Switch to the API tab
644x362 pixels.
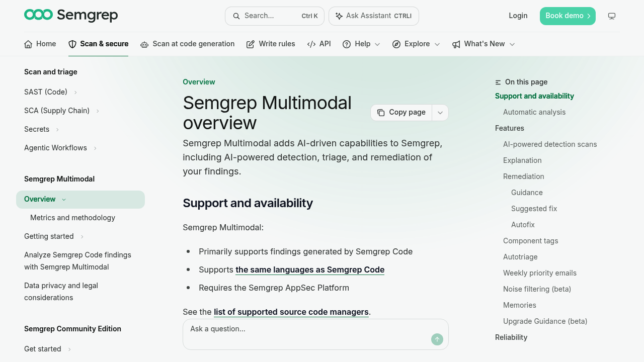pos(319,44)
